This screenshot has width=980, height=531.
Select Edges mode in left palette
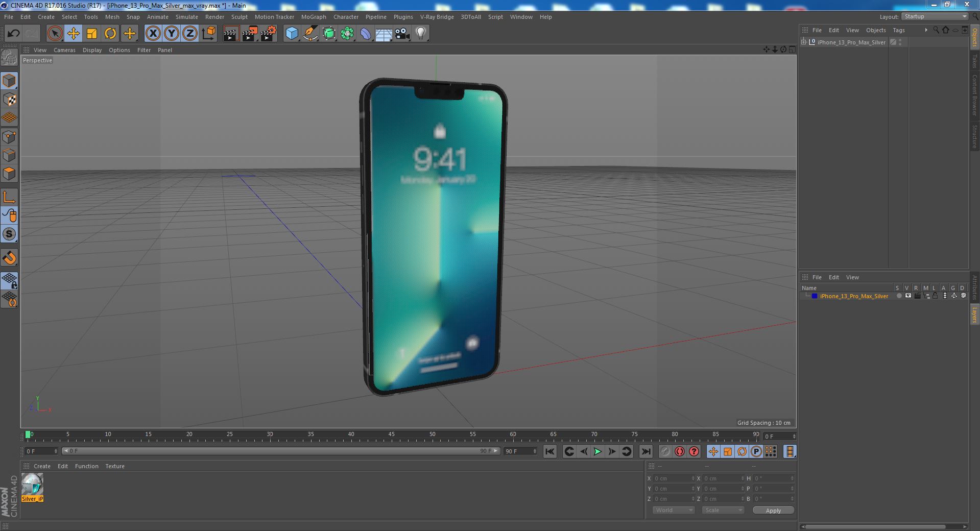pyautogui.click(x=10, y=155)
